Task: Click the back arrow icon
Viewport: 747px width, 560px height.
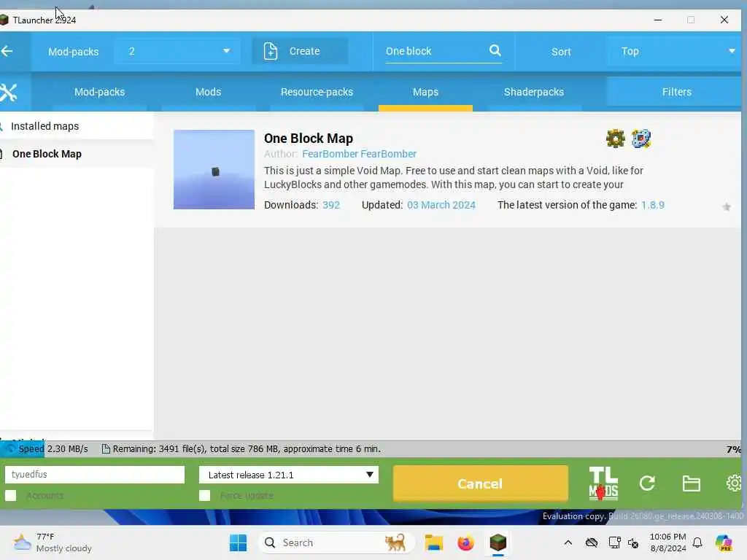Action: 7,51
